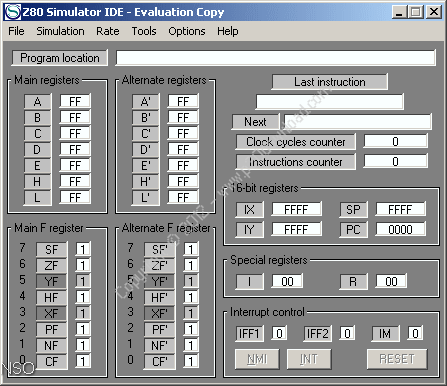The width and height of the screenshot is (447, 386).
Task: Click the E' alternate register button
Action: (146, 166)
